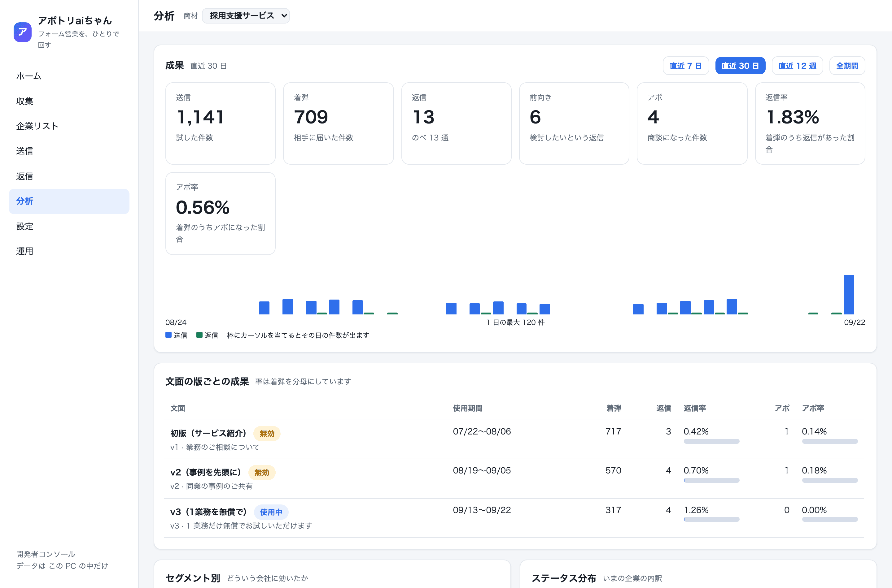This screenshot has width=892, height=588.
Task: Select the active 分析 sidebar item
Action: (69, 201)
